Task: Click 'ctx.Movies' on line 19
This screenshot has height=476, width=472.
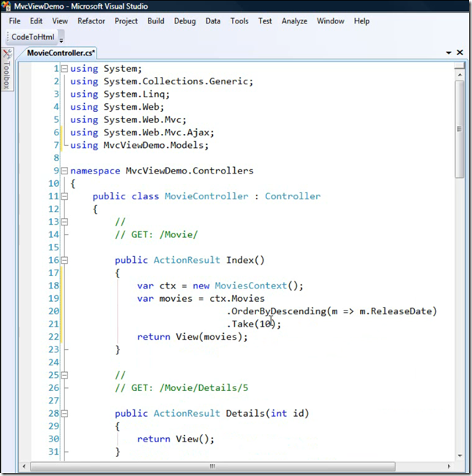Action: 237,298
